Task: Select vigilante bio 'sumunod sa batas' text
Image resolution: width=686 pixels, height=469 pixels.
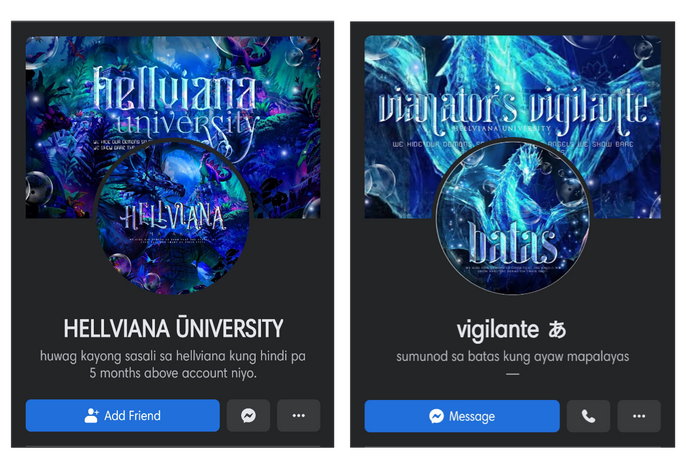Action: [512, 357]
